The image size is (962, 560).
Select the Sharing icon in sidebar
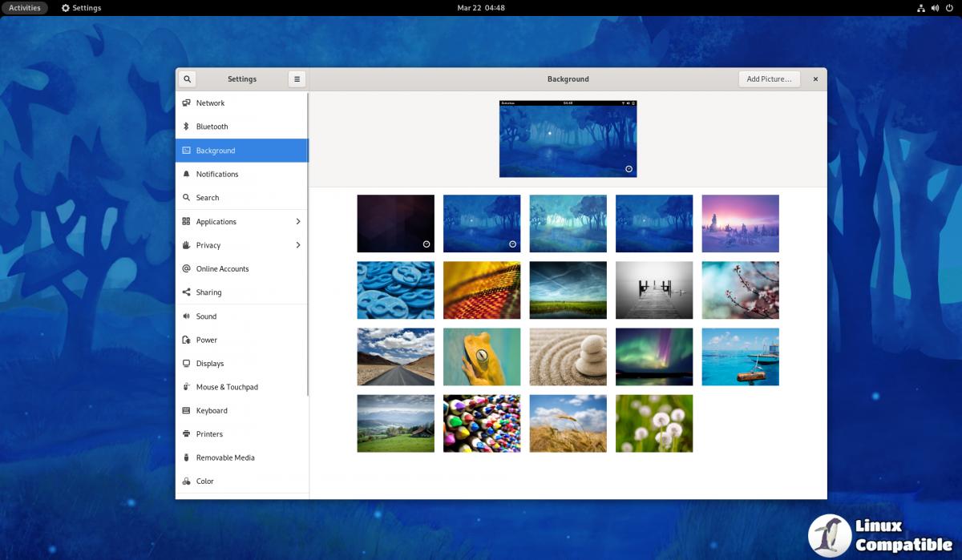186,292
